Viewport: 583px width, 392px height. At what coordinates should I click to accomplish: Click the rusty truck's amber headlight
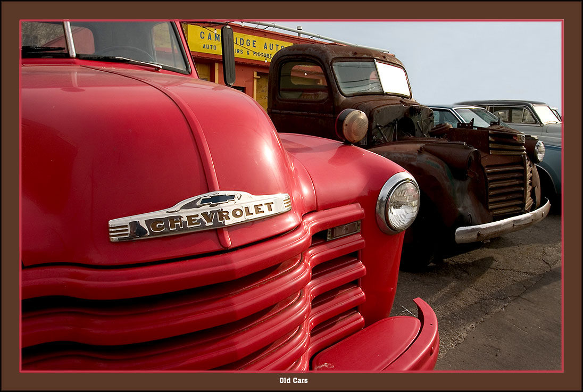(352, 126)
